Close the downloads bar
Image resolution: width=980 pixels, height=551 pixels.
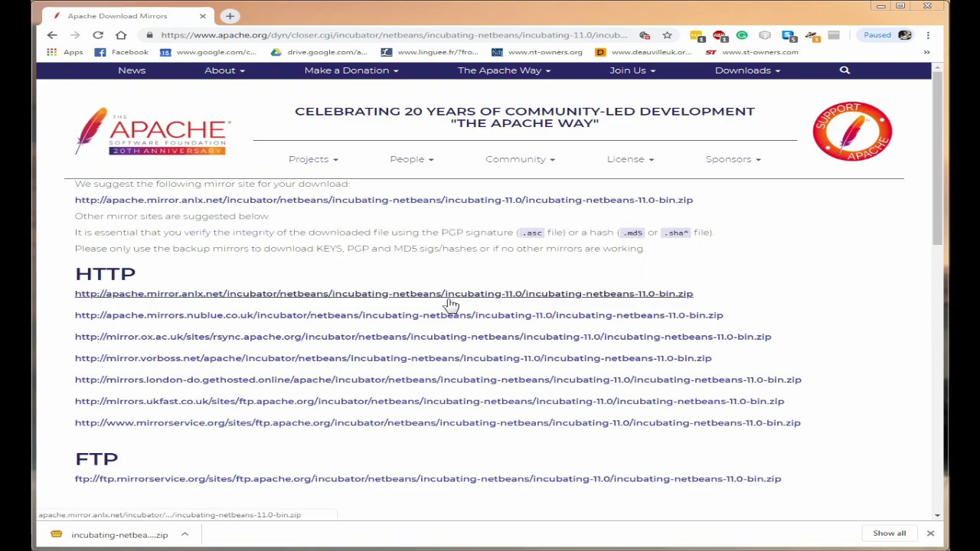coord(930,533)
